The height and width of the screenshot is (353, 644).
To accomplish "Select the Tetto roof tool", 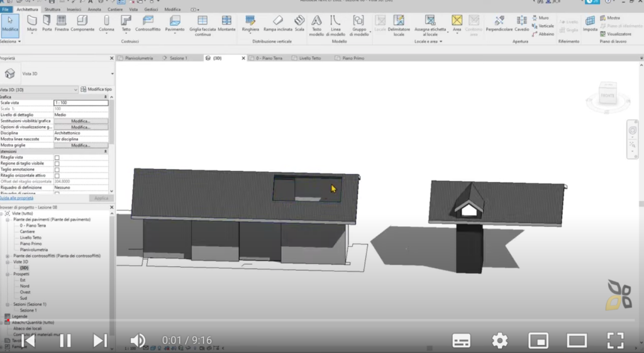I will (126, 23).
